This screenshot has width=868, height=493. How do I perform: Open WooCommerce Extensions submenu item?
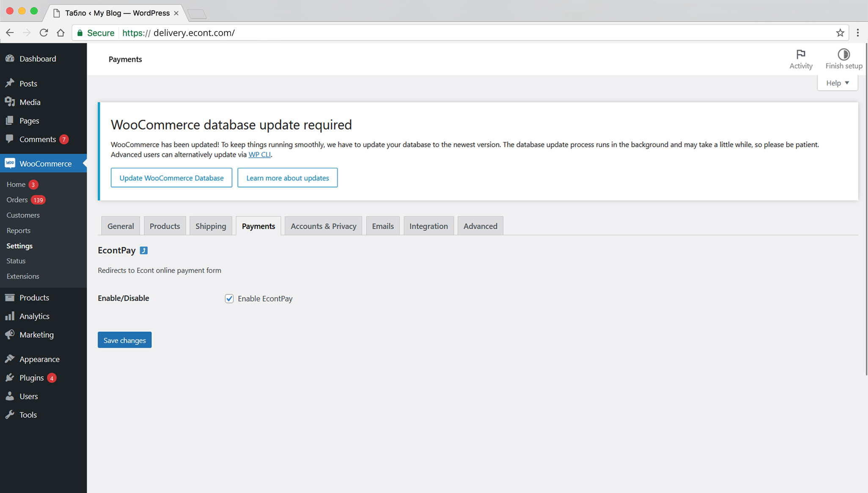23,276
